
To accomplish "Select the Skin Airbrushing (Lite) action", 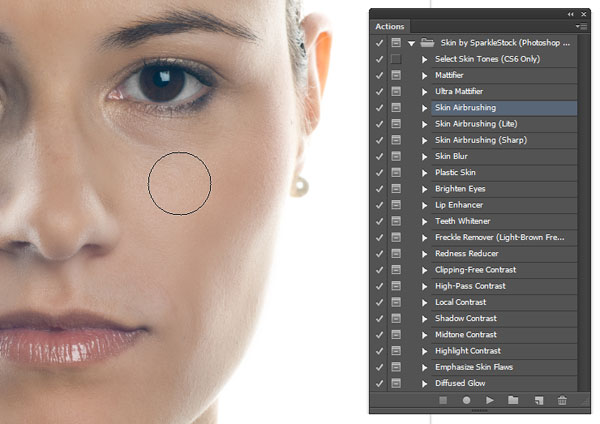I will coord(504,124).
